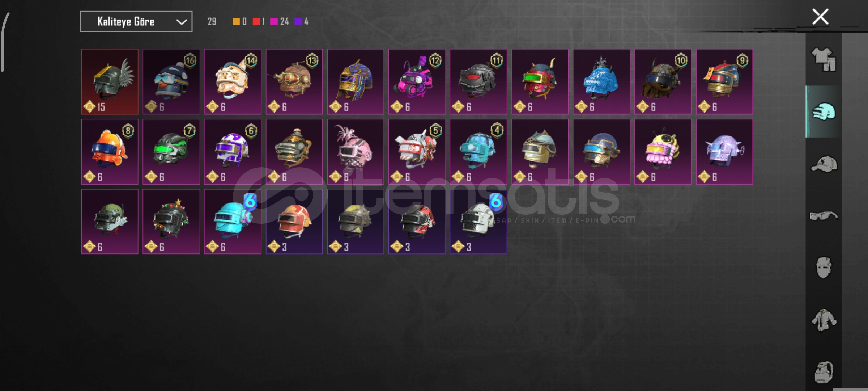The width and height of the screenshot is (868, 391).
Task: Open the cap headwear category
Action: point(824,164)
